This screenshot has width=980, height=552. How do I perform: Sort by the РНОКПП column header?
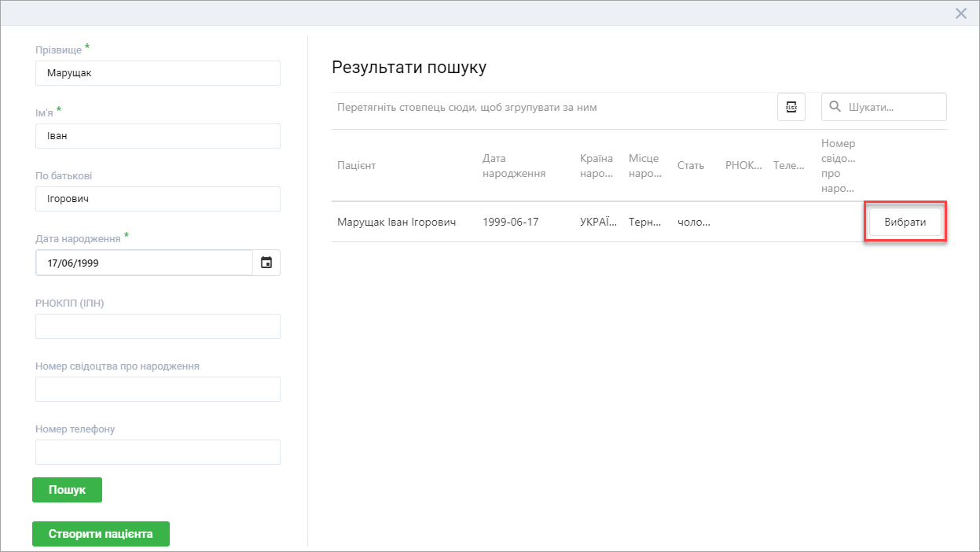tap(743, 166)
